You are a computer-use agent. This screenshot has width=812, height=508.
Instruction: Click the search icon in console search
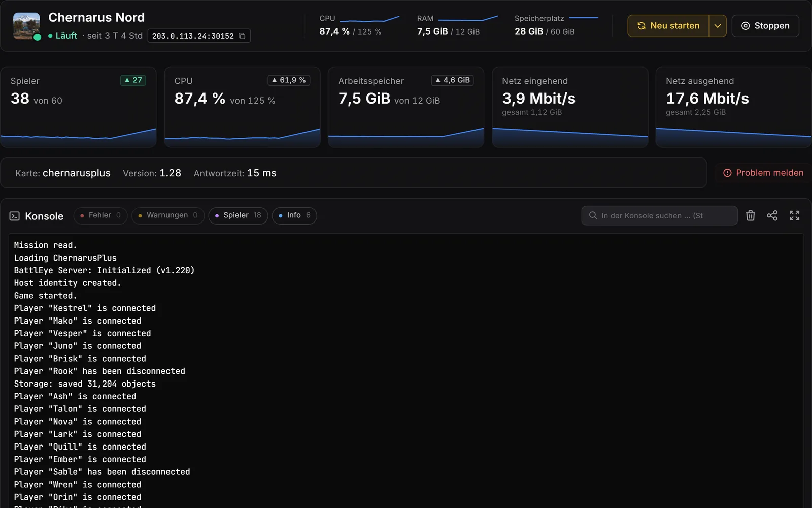click(593, 215)
